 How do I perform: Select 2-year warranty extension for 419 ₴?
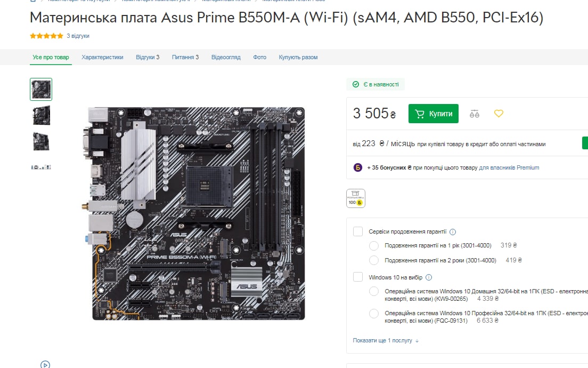tap(374, 260)
